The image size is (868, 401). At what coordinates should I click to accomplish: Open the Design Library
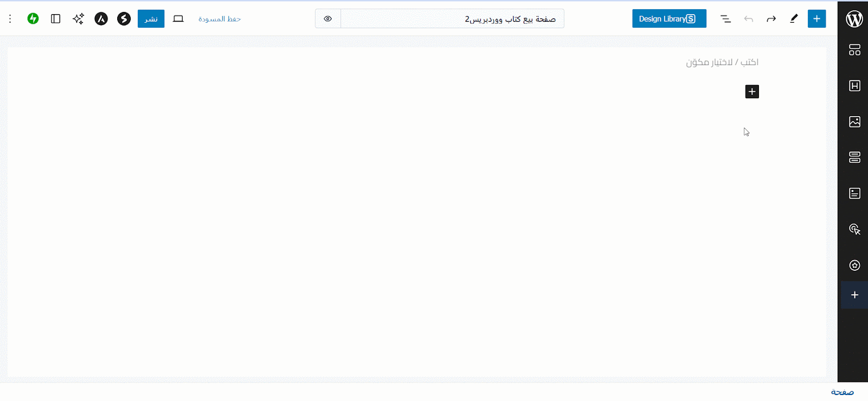tap(669, 18)
